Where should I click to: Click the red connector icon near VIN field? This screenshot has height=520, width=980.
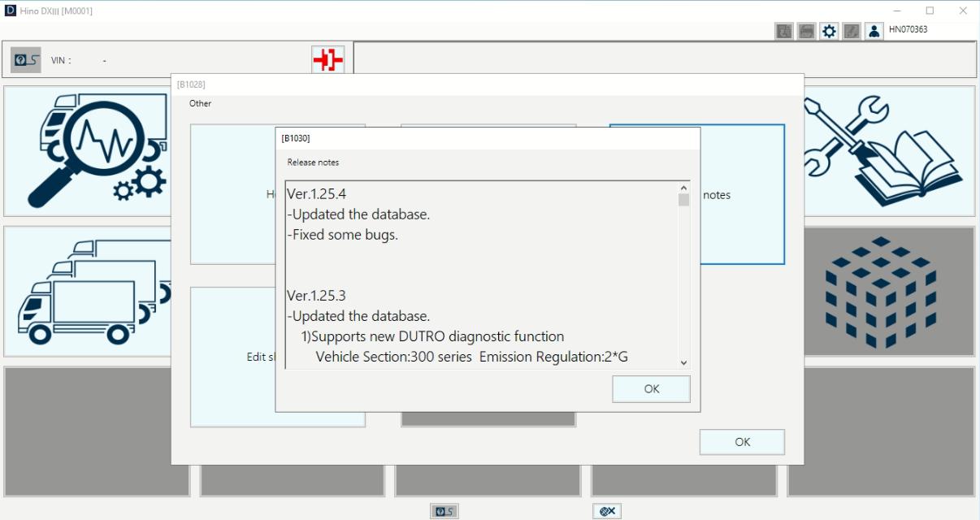tap(328, 60)
